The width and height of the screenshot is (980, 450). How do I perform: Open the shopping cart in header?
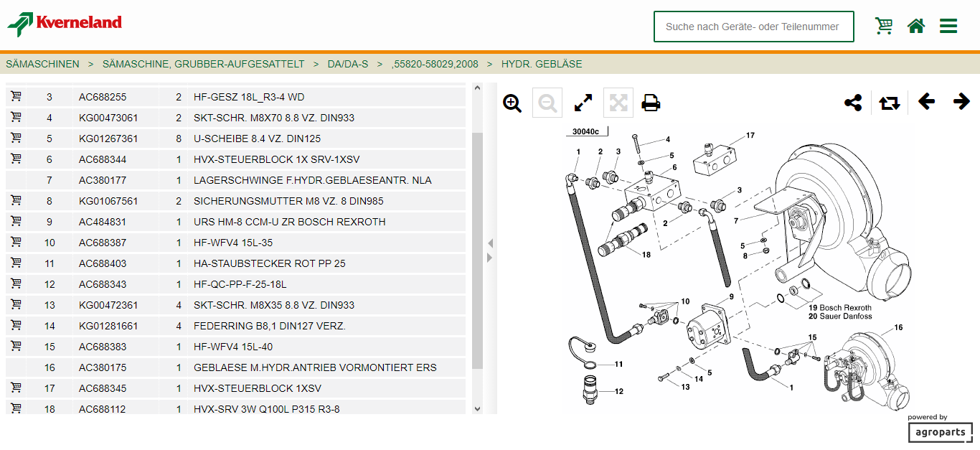[x=884, y=26]
